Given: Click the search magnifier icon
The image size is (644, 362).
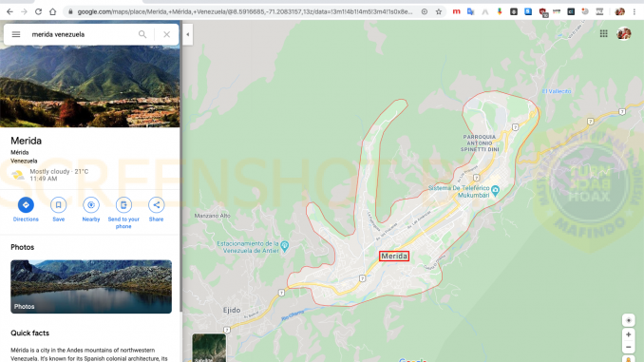Looking at the screenshot, I should point(142,34).
